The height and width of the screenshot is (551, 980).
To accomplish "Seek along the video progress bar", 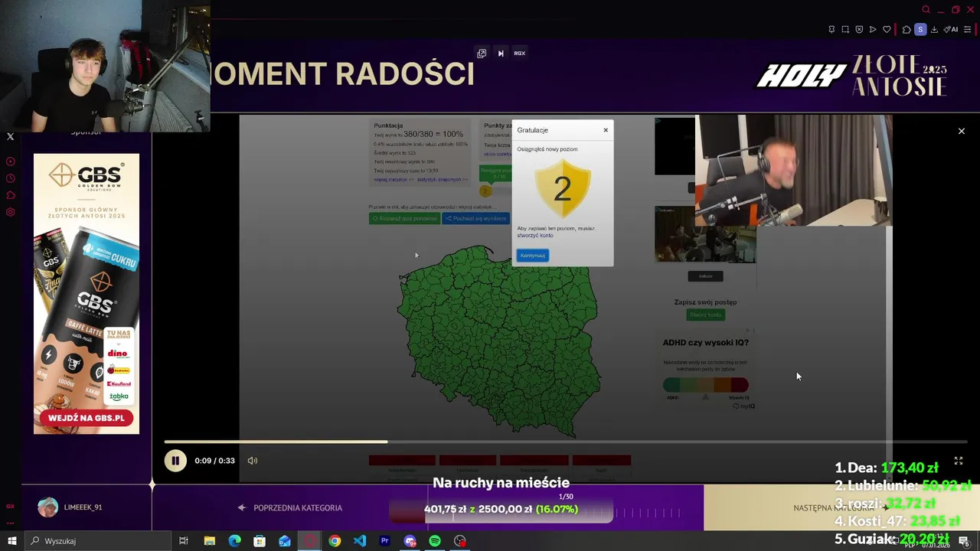I will pos(566,442).
